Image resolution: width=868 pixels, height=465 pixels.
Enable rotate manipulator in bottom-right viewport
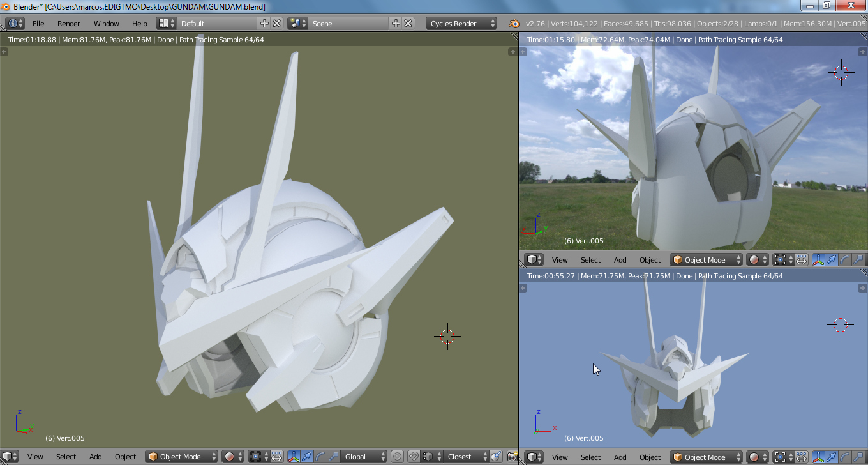[845, 457]
